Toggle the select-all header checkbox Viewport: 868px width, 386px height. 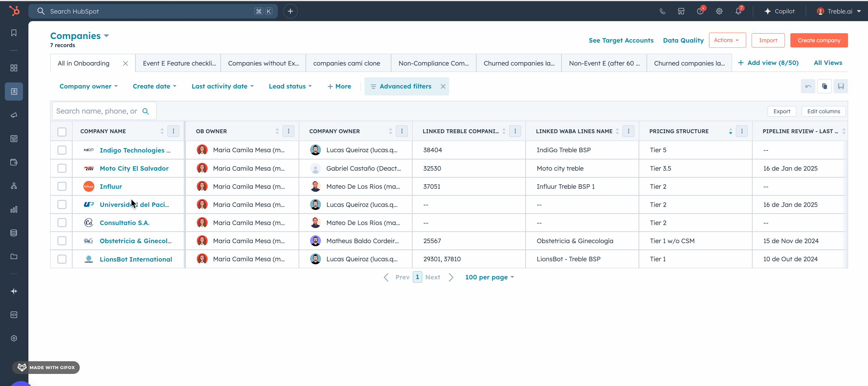point(62,131)
